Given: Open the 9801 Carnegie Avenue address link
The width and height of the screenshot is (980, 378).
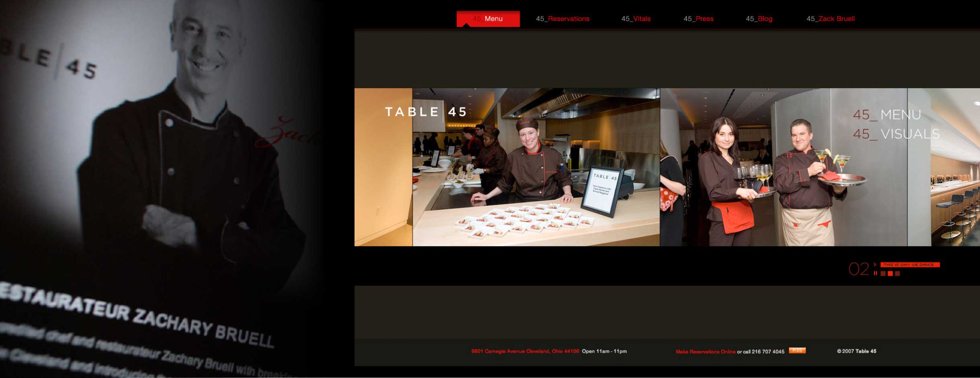Looking at the screenshot, I should click(525, 351).
